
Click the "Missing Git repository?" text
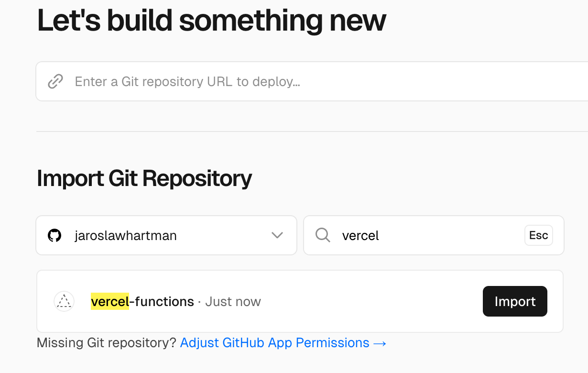tap(106, 343)
